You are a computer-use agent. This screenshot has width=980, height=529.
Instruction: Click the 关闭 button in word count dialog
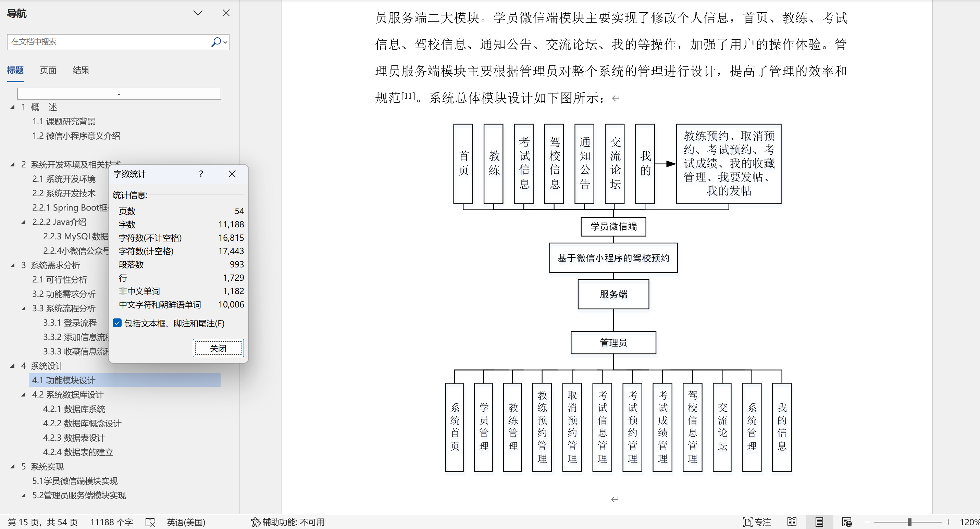click(218, 348)
